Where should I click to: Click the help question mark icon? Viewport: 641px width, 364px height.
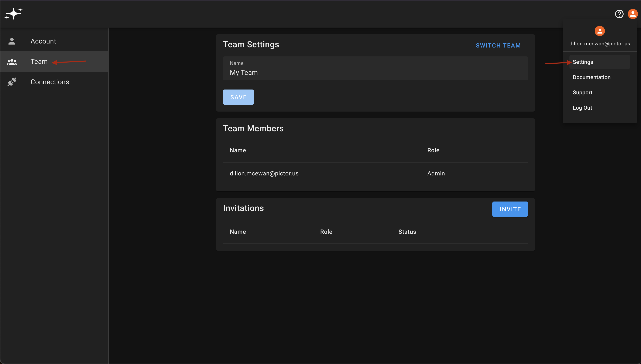pos(619,14)
